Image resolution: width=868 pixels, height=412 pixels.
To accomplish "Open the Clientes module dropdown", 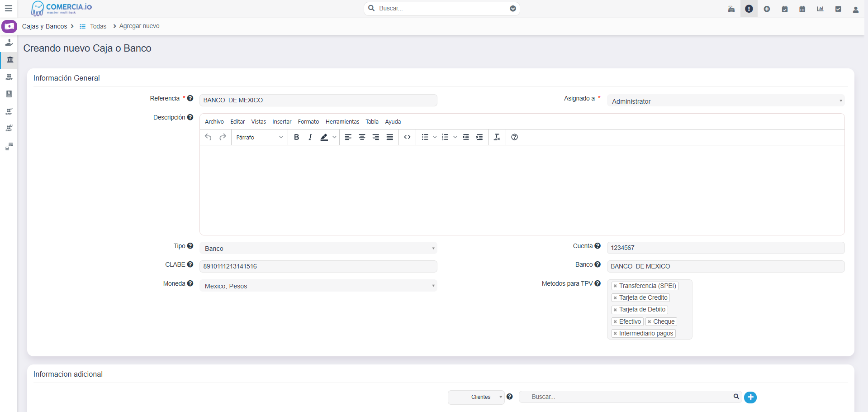I will pyautogui.click(x=476, y=397).
